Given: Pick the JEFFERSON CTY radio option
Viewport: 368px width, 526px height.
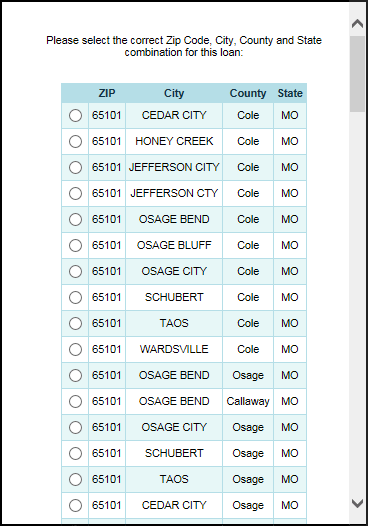Looking at the screenshot, I should 75,193.
